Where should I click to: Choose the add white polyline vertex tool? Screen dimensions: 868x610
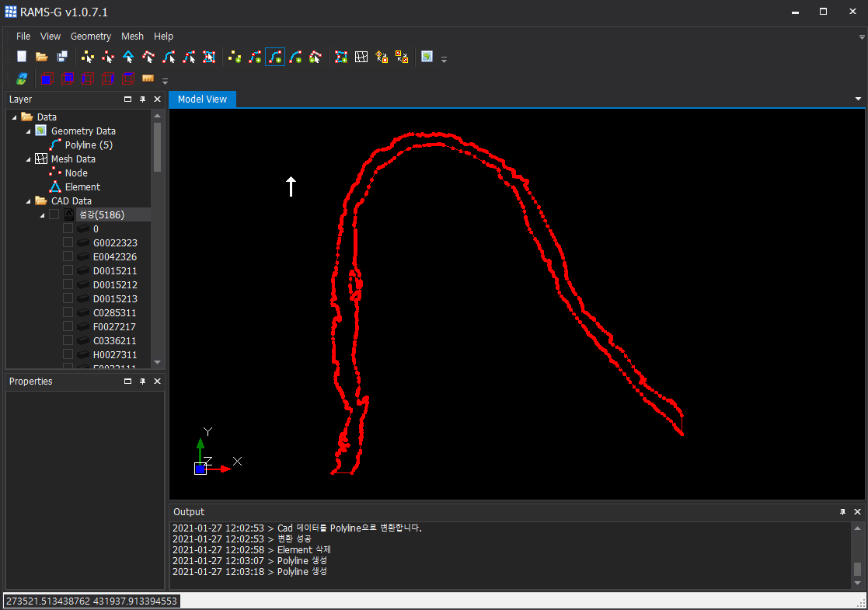click(x=315, y=57)
